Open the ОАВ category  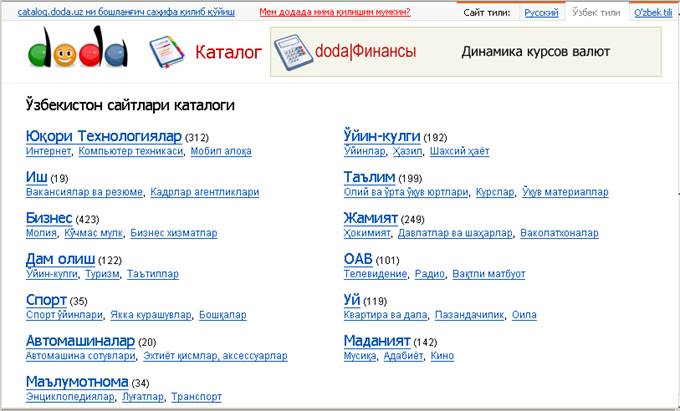358,259
